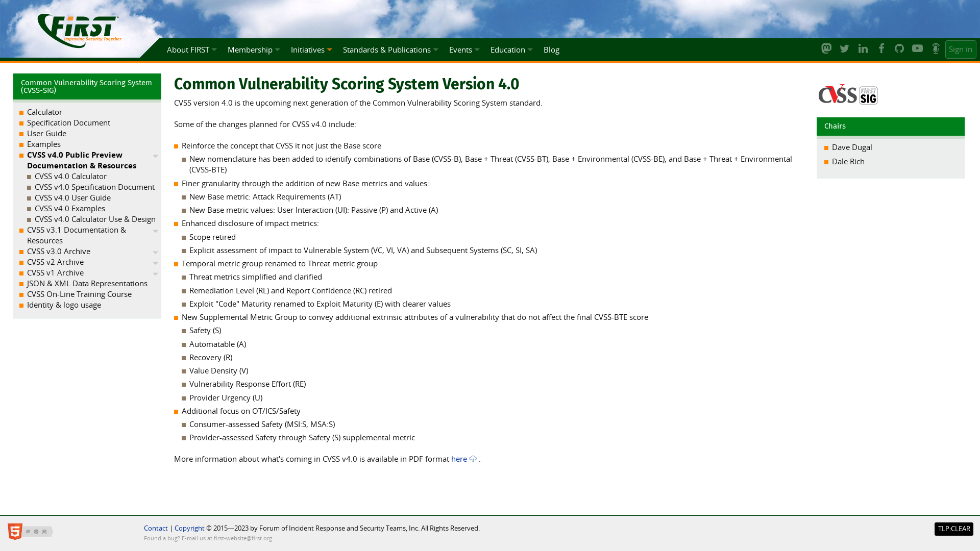Expand the CVSS v4.0 Public Preview Documentation dropdown
Image resolution: width=980 pixels, height=551 pixels.
156,156
